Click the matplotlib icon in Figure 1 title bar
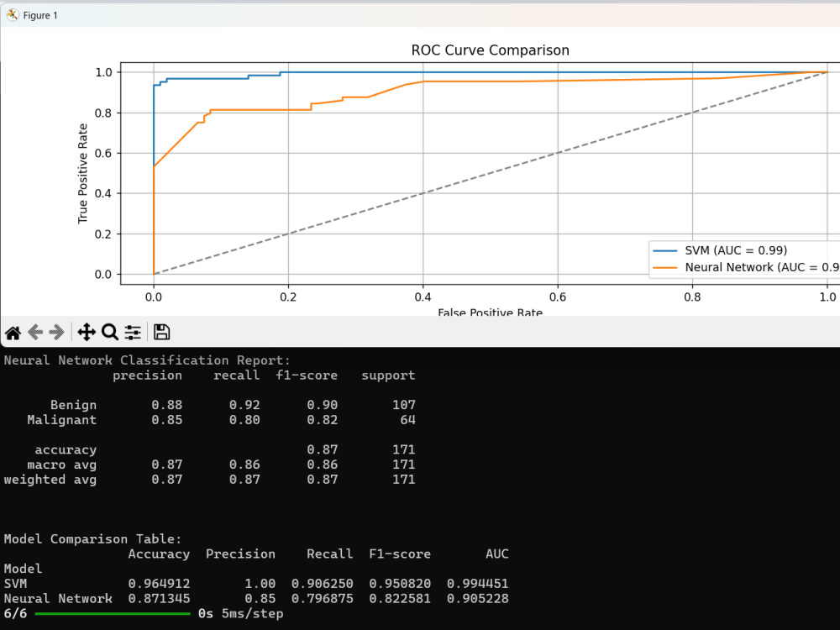Image resolution: width=840 pixels, height=630 pixels. pyautogui.click(x=13, y=15)
